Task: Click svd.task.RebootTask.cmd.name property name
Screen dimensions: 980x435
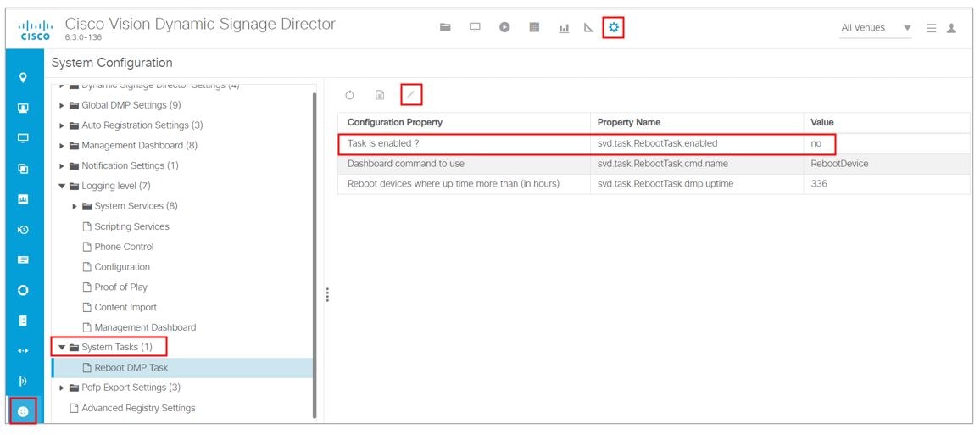Action: tap(663, 164)
